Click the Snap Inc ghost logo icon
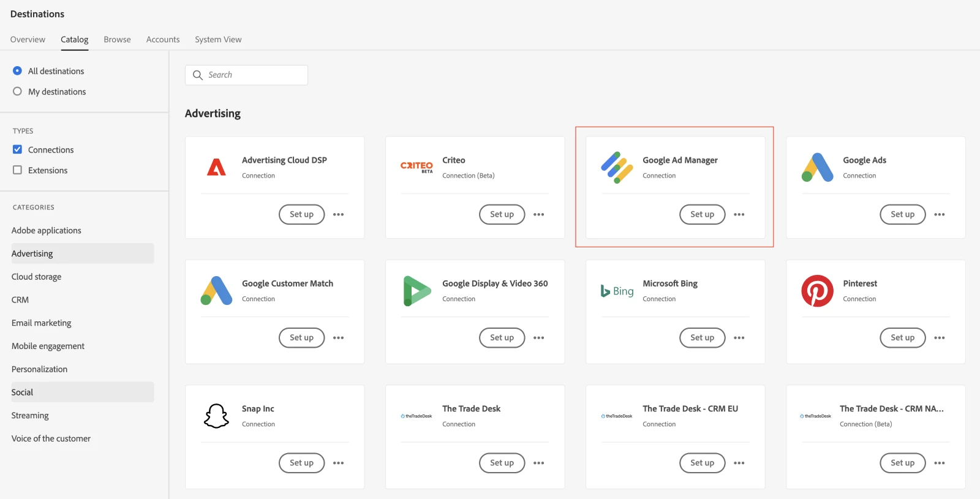 click(216, 416)
